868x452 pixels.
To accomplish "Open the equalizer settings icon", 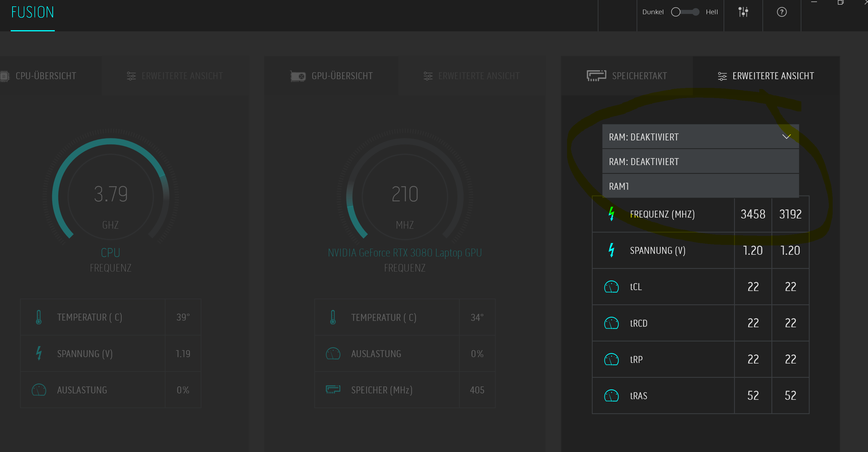I will (743, 12).
